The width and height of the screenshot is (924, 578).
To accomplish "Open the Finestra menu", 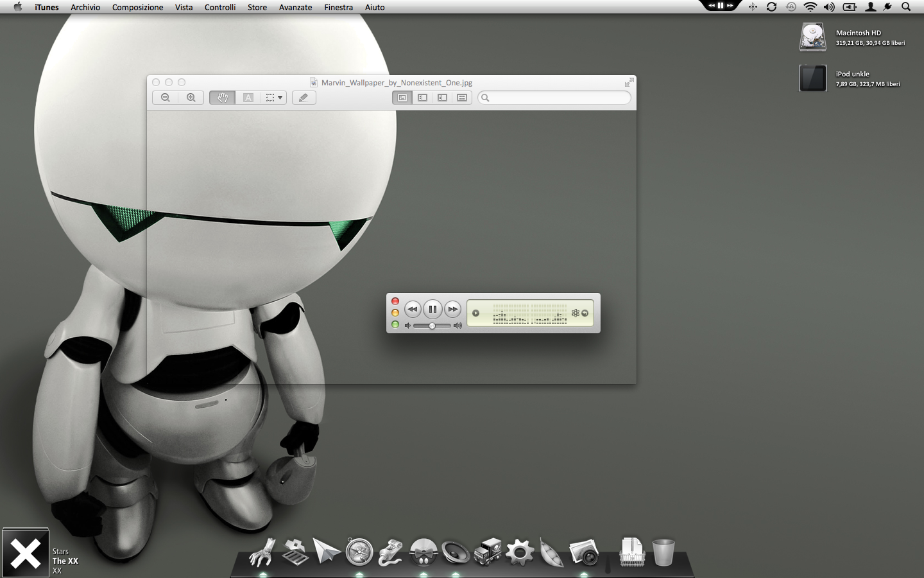I will [x=338, y=7].
